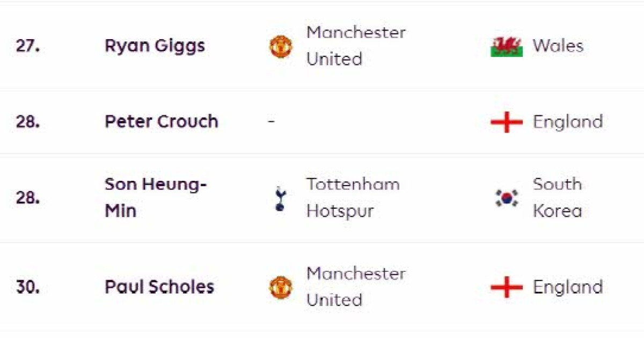Click the Wales country label
Screen dimensions: 644x338
(x=558, y=46)
